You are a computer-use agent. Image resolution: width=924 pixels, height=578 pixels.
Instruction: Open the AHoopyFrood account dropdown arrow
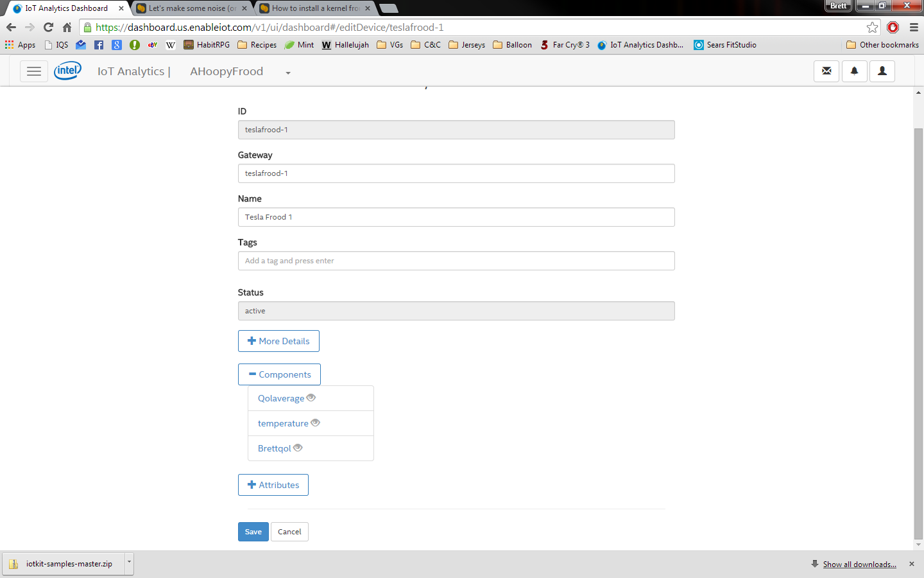(288, 73)
